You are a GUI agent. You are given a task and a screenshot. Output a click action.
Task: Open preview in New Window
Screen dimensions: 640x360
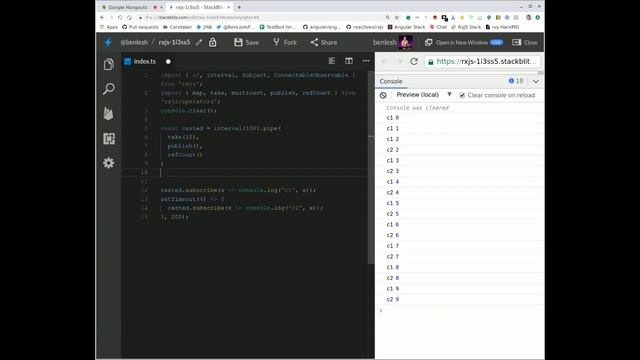(x=464, y=42)
